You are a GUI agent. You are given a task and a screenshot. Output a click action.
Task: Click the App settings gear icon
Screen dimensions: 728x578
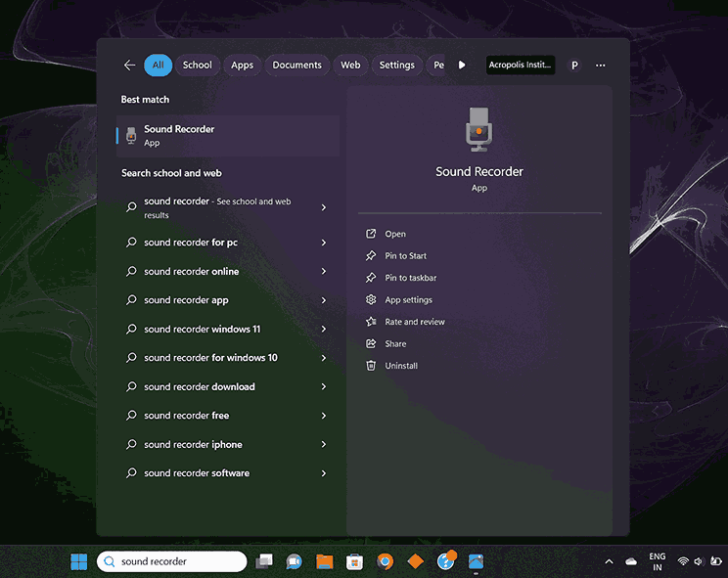coord(371,299)
